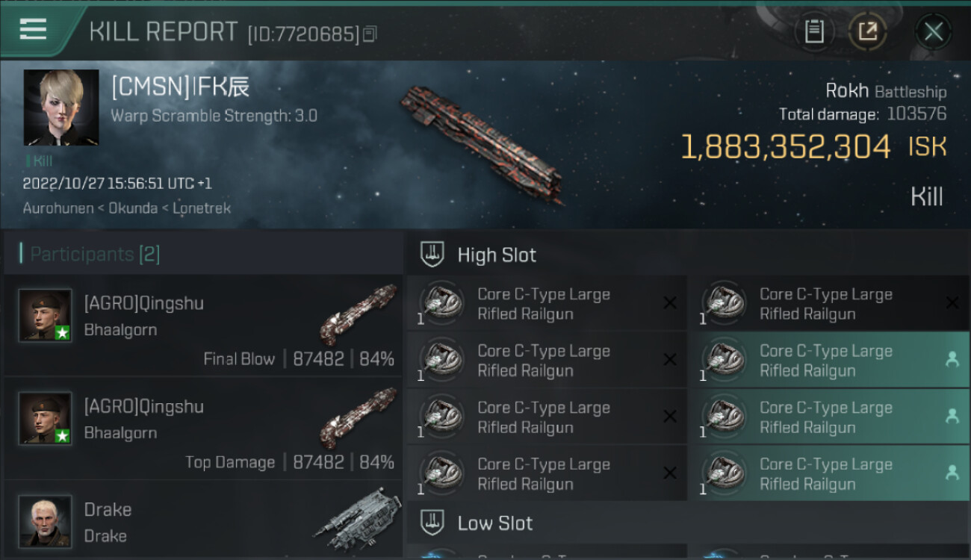Copy the kill report ID
The width and height of the screenshot is (971, 560).
coord(370,34)
